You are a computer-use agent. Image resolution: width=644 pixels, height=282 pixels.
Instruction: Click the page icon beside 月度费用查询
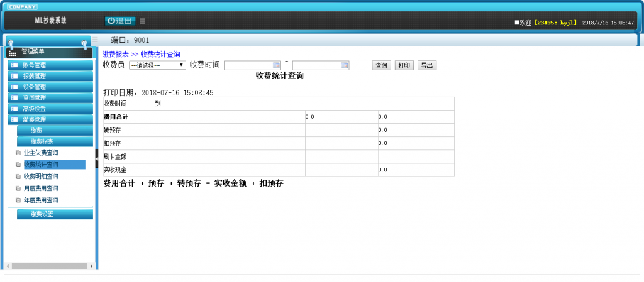coord(18,188)
